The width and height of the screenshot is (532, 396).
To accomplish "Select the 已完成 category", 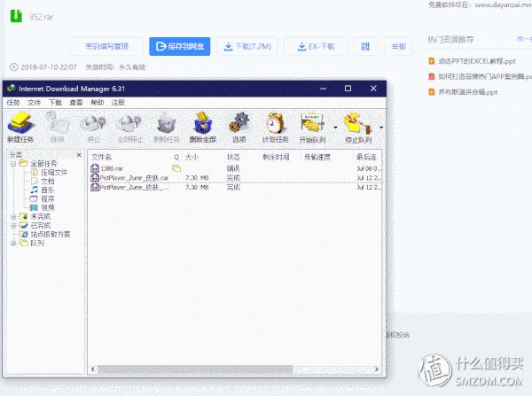I will (41, 225).
